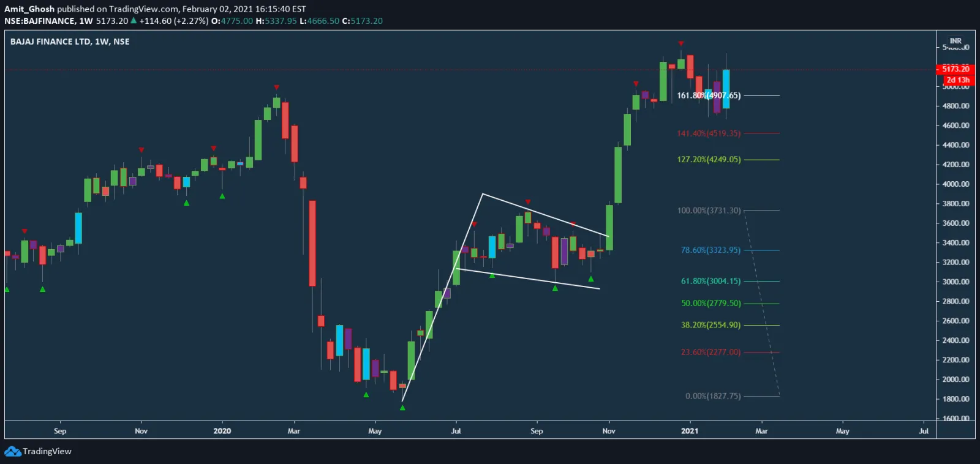The image size is (980, 464).
Task: Select the latest cyan weekly candle
Action: [x=726, y=89]
